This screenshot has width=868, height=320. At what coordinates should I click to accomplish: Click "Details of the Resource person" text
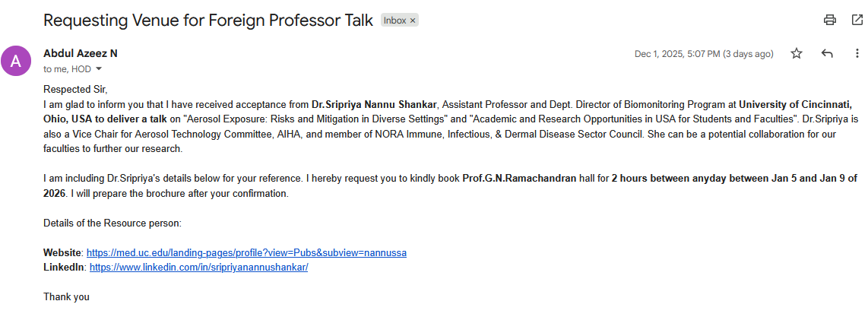coord(112,223)
